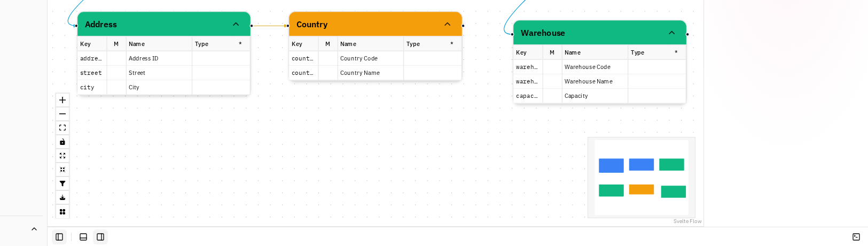Click the orange node in minimap
The image size is (868, 246).
point(642,189)
